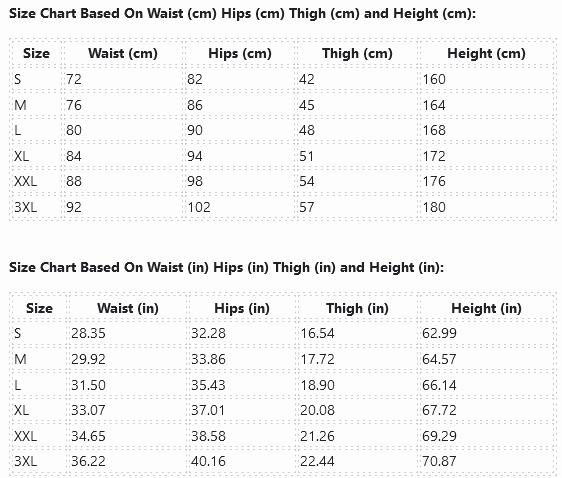Select height value 70.87
The height and width of the screenshot is (478, 562).
(x=439, y=461)
